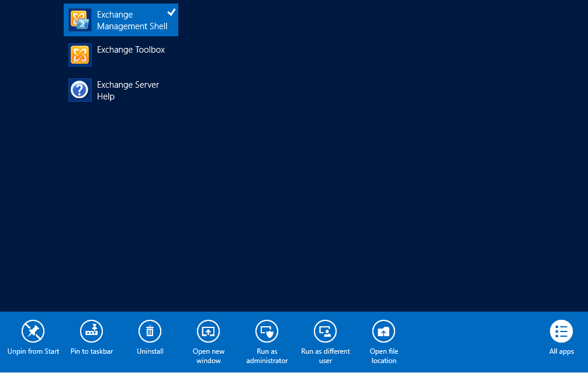Uncheck the Exchange Management Shell selection checkmark
588x373 pixels.
pos(171,12)
